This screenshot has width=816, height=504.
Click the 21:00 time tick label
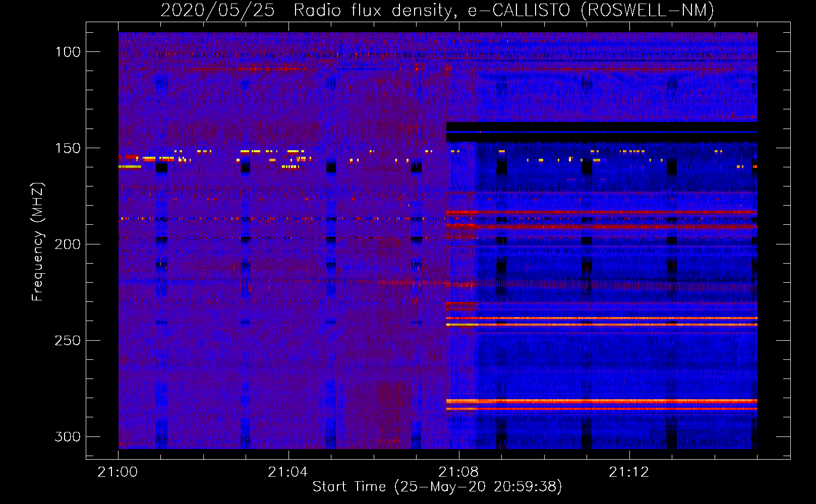tap(118, 472)
